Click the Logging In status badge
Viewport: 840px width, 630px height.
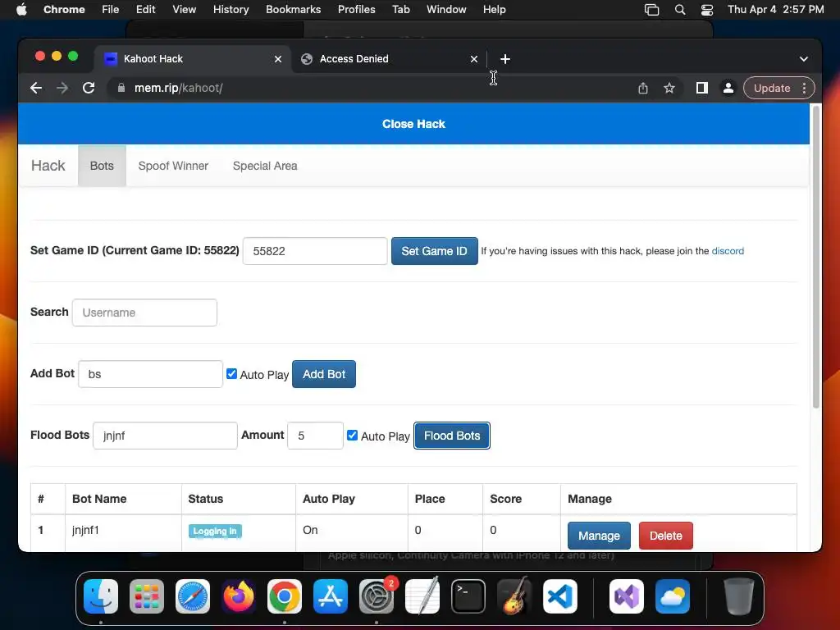[215, 531]
